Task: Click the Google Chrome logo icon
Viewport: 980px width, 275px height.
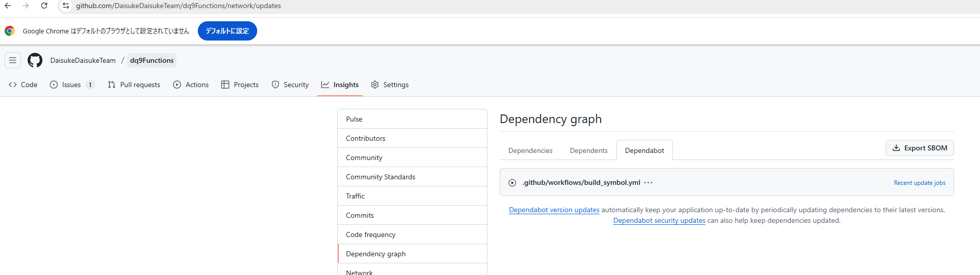Action: point(10,31)
